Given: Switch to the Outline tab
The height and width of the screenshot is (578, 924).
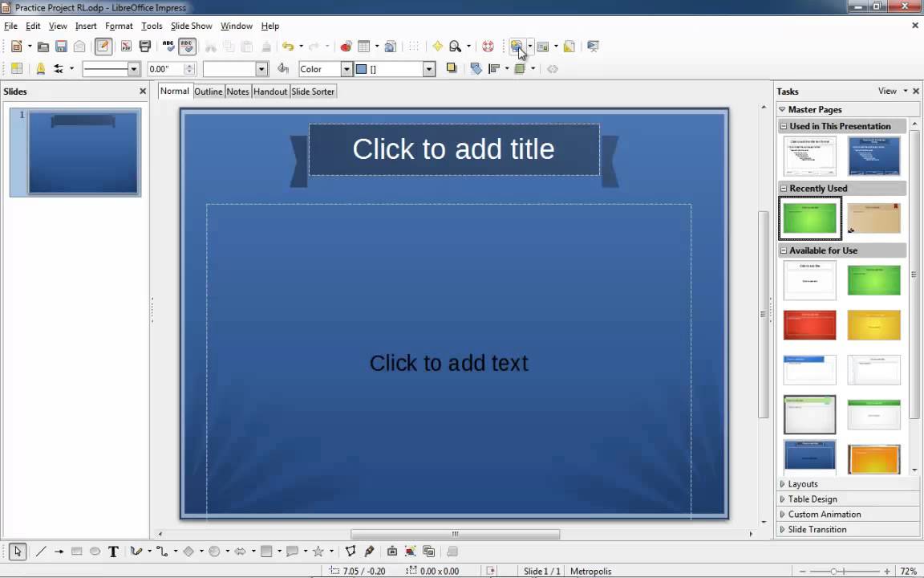Looking at the screenshot, I should 208,92.
